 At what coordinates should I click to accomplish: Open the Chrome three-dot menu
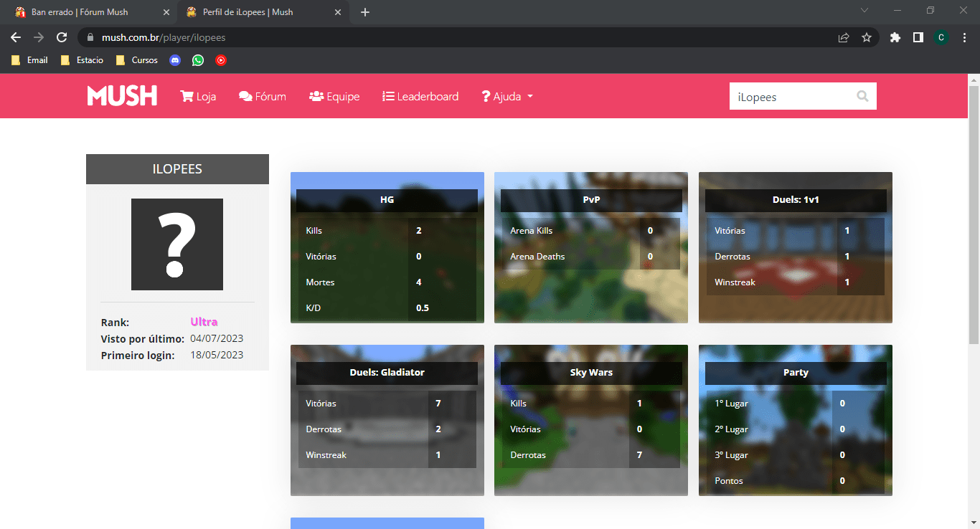click(x=964, y=37)
